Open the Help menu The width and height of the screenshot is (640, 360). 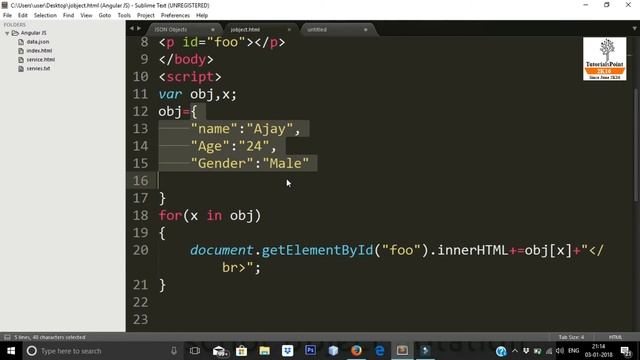[x=202, y=16]
